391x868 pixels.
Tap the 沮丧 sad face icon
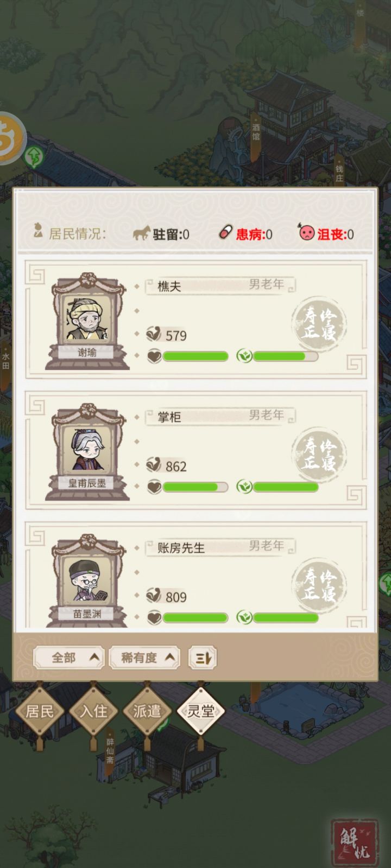307,233
